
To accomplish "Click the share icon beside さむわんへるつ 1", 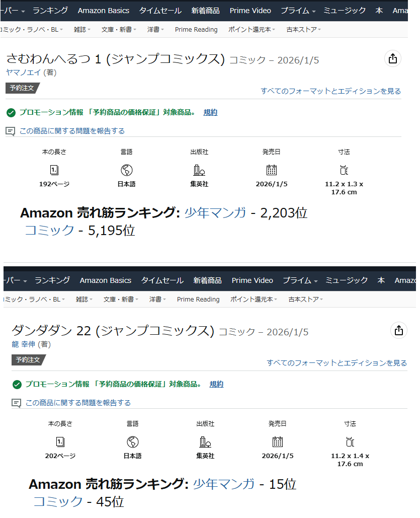I will 393,59.
